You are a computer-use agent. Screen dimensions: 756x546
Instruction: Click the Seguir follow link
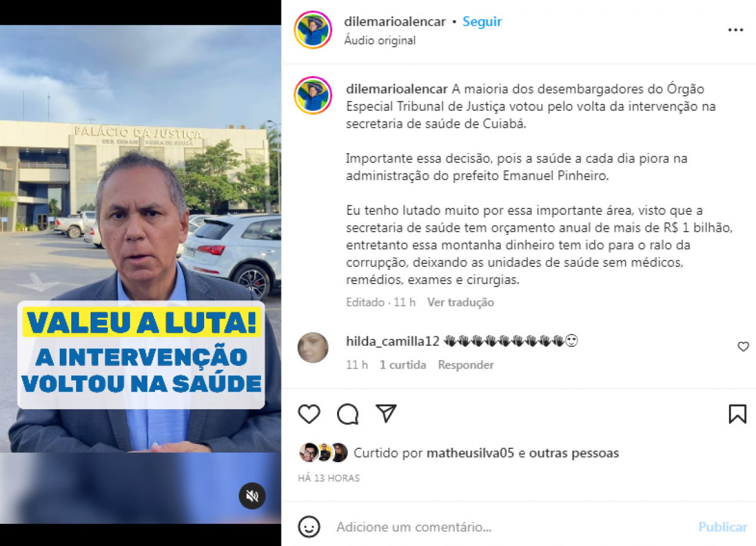482,21
